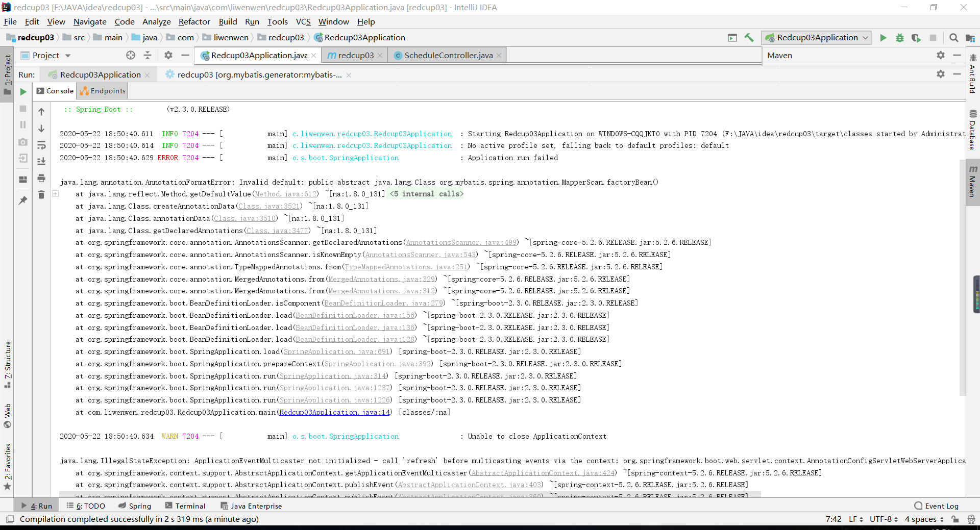980x530 pixels.
Task: Open Java Enterprise tool window
Action: [251, 506]
